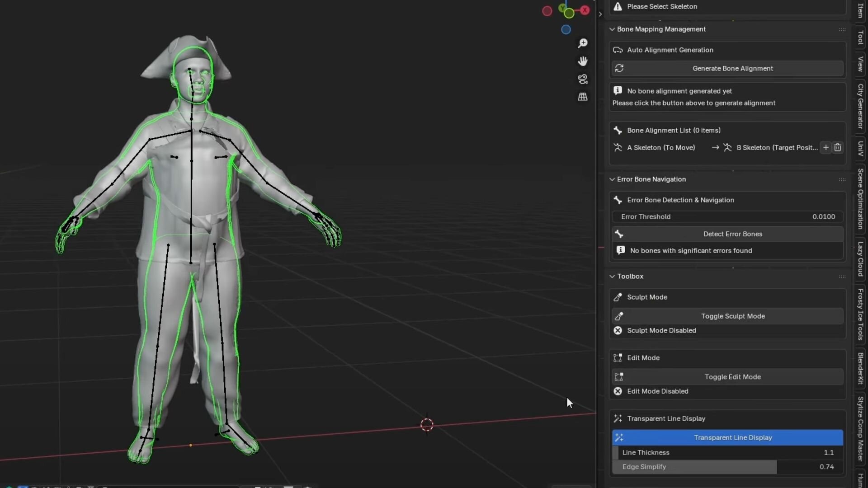Collapse the Error Bone Navigation panel
This screenshot has width=868, height=488.
pyautogui.click(x=612, y=179)
